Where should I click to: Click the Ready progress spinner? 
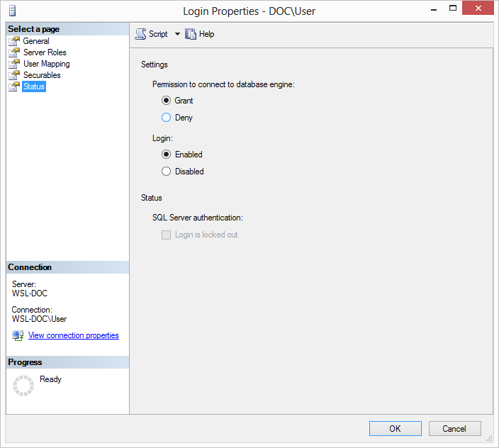coord(23,386)
